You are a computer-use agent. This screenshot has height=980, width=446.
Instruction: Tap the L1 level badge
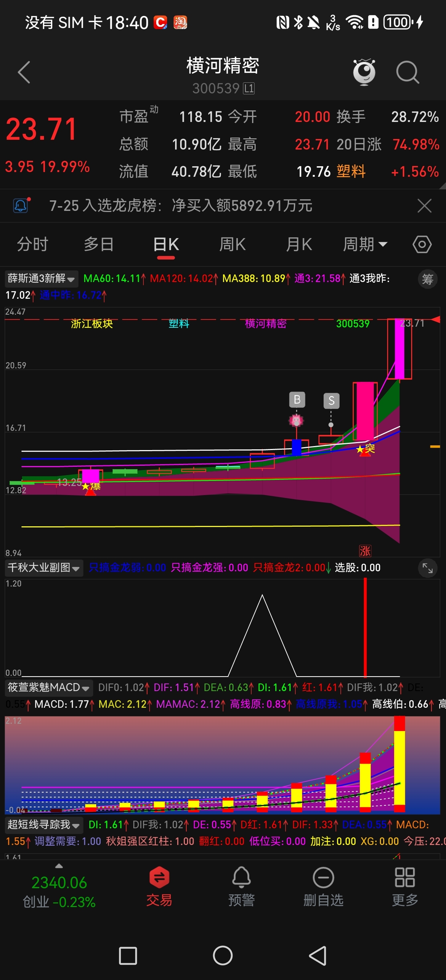[x=249, y=89]
